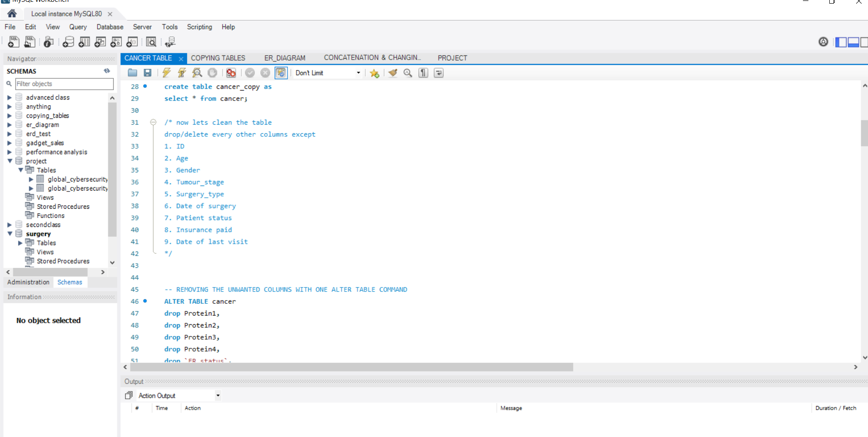Open the Workbench preferences gear icon

click(823, 42)
